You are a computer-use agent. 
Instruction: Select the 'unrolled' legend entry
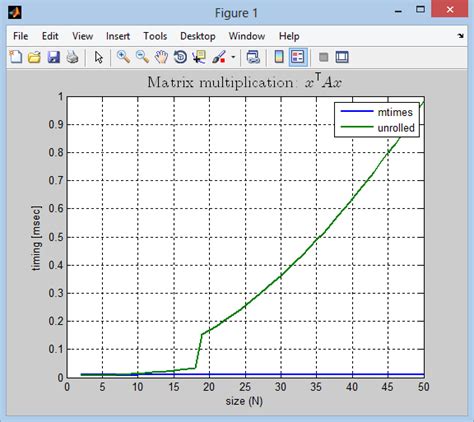[x=396, y=128]
